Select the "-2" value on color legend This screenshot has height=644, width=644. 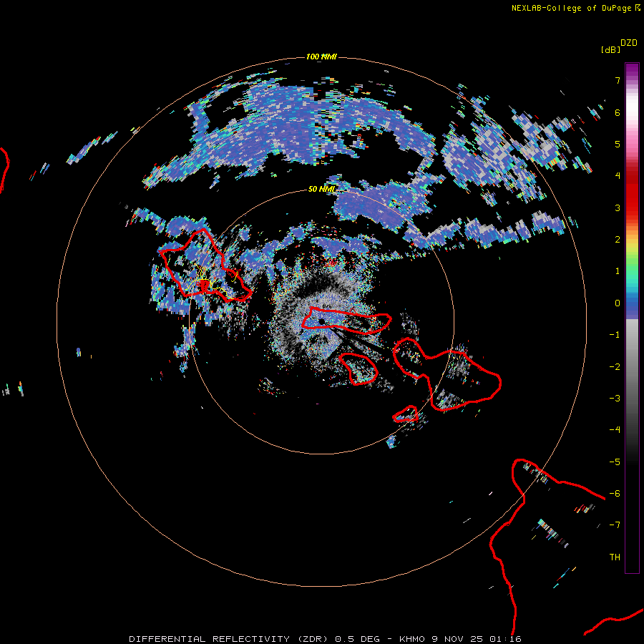[x=615, y=367]
